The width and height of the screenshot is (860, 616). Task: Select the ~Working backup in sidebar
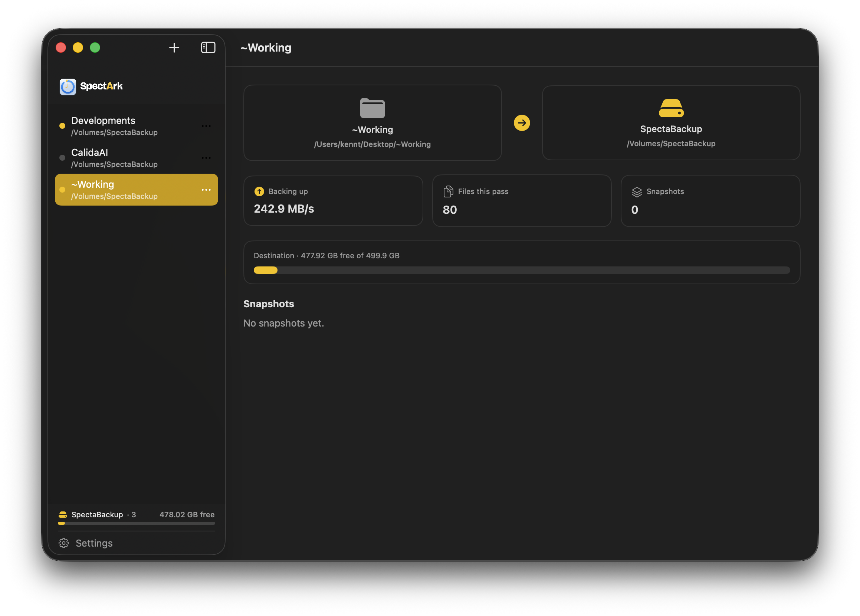tap(137, 190)
